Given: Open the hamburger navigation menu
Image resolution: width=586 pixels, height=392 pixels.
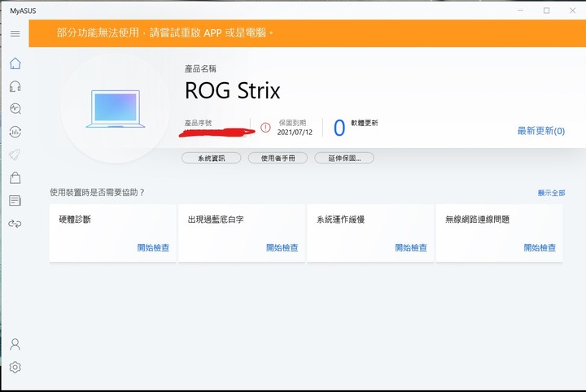Looking at the screenshot, I should [x=15, y=34].
